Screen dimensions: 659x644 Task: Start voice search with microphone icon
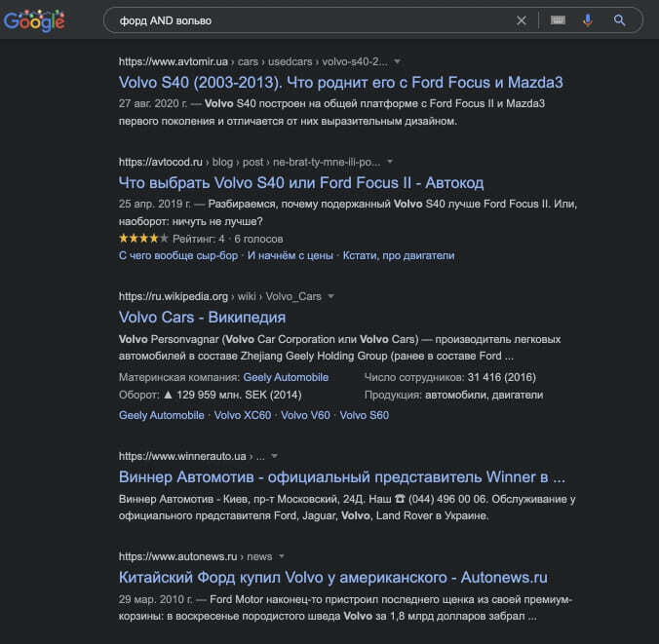(x=588, y=20)
